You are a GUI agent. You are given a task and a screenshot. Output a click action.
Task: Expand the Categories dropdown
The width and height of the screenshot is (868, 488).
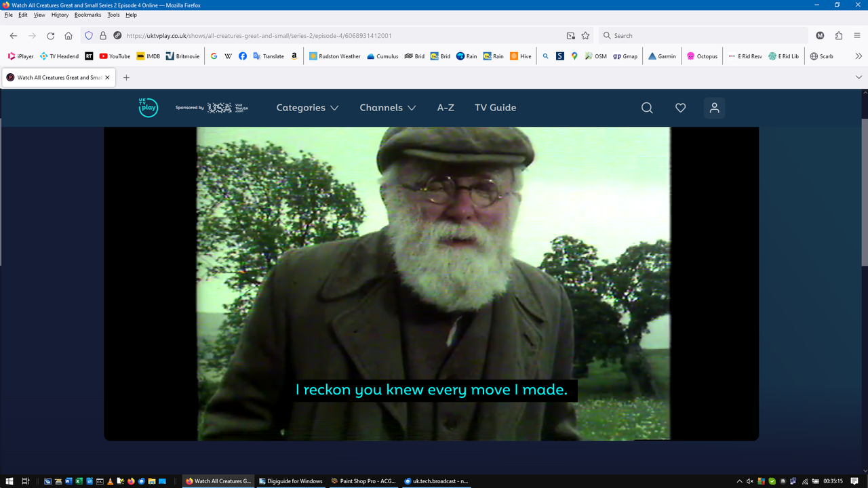[307, 108]
